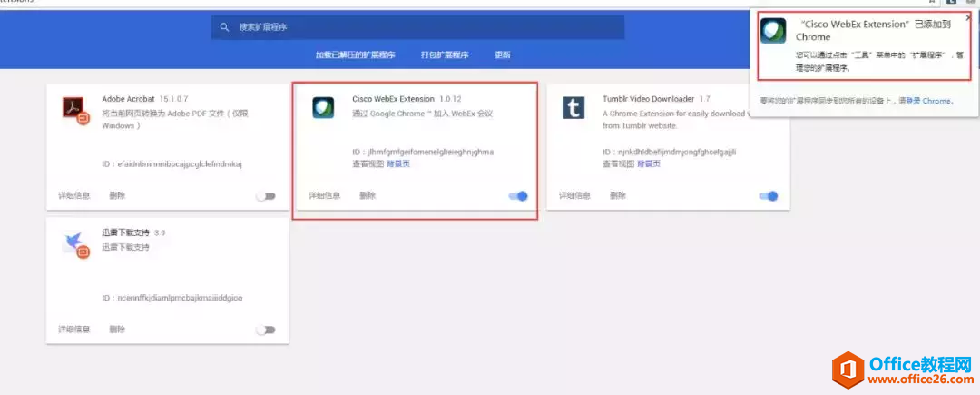Click the Cisco WebEx Extension card icon

(x=323, y=107)
